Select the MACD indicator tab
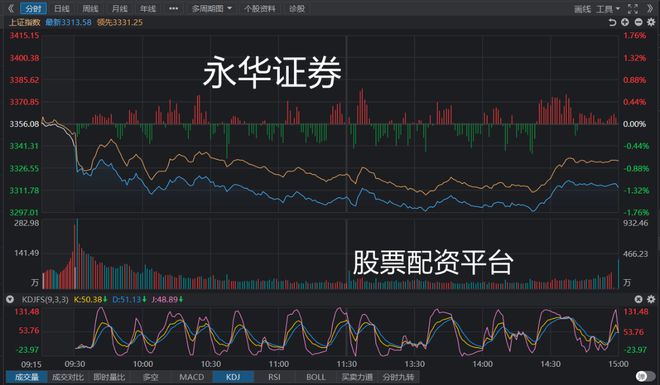 pyautogui.click(x=192, y=377)
